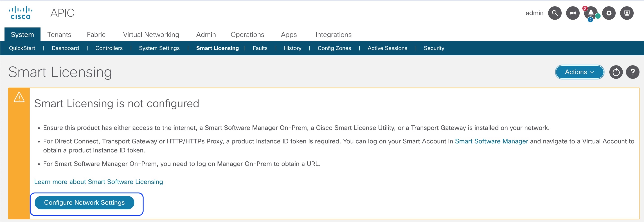Screen dimensions: 644x222
Task: Open the Apps tab
Action: pyautogui.click(x=289, y=34)
